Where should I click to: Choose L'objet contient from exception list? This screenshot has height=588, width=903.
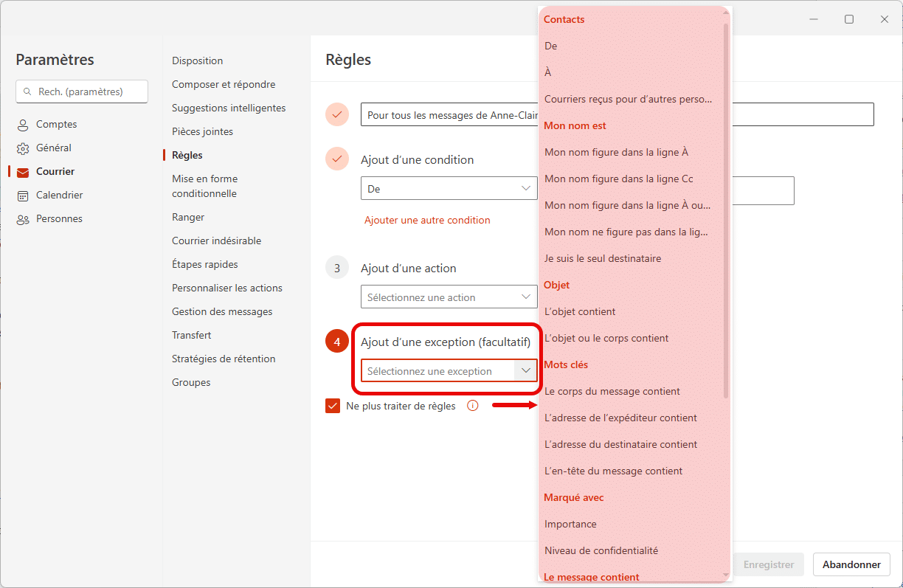(x=580, y=311)
